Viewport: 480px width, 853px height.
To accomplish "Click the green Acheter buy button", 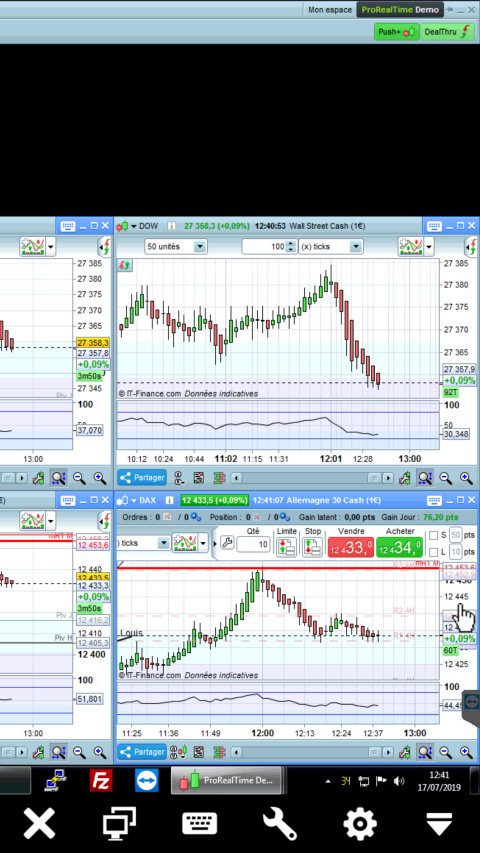I will [x=399, y=547].
